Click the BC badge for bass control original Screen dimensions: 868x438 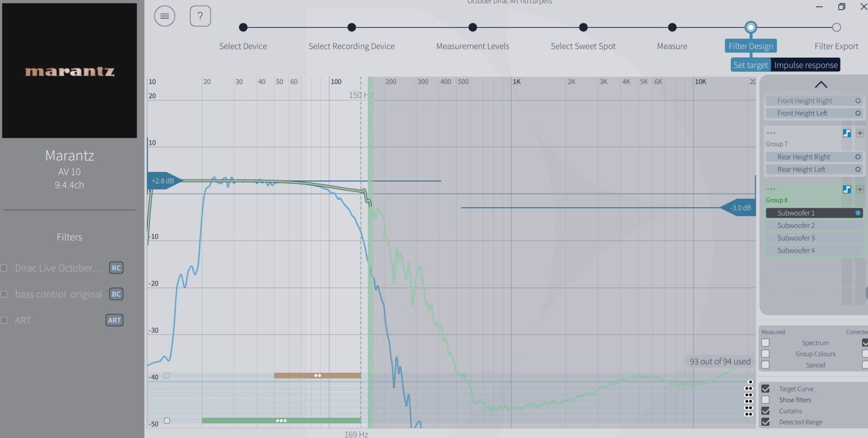point(116,294)
